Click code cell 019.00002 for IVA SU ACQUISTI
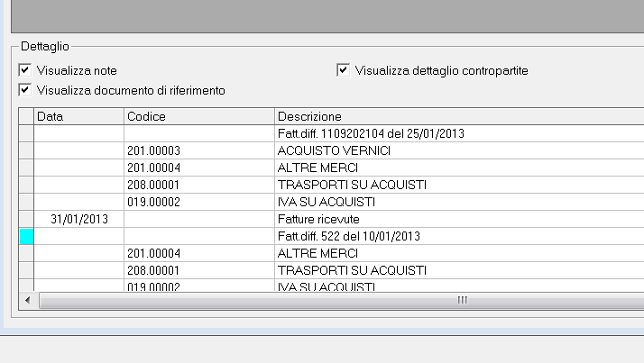This screenshot has height=363, width=644. (198, 202)
